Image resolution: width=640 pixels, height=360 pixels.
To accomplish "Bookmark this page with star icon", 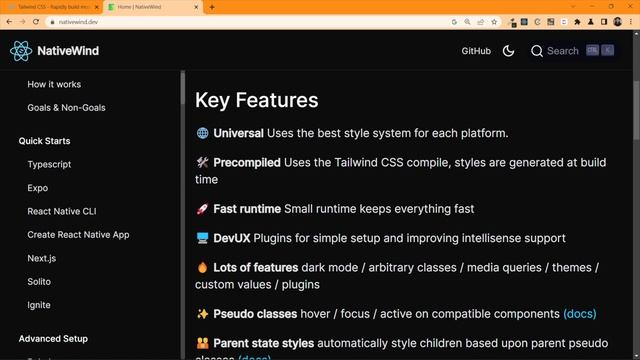I will point(494,22).
